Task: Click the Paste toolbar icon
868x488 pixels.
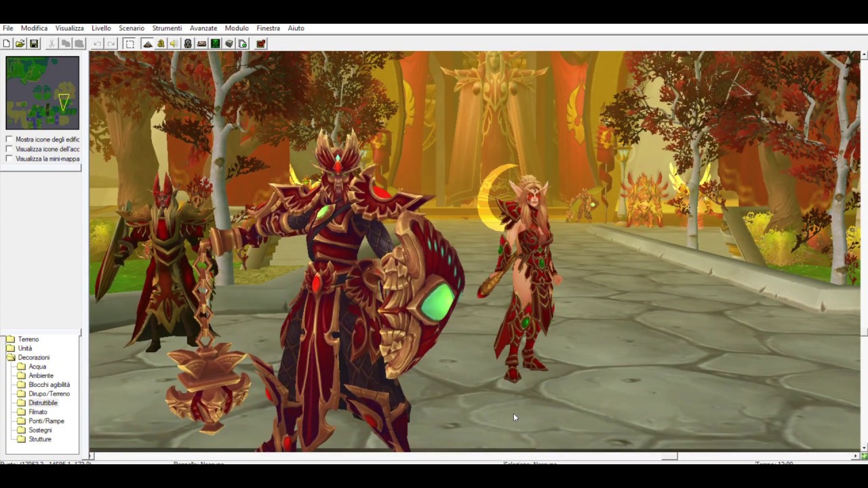Action: coord(79,43)
